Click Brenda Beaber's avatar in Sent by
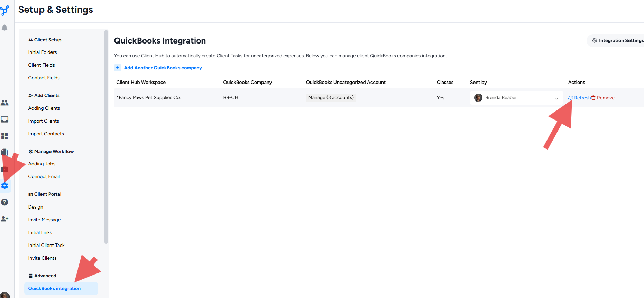The height and width of the screenshot is (298, 644). [478, 98]
